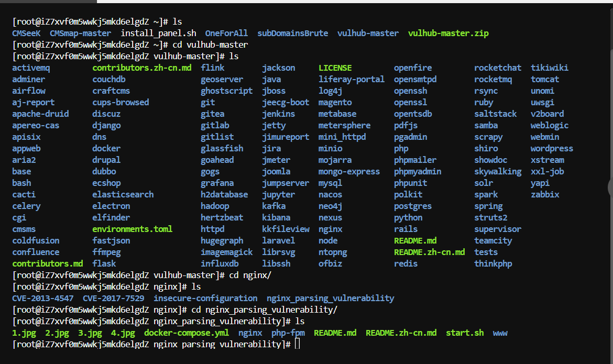Click the confluence directory name
Screen dimensions: 613x364
point(36,252)
